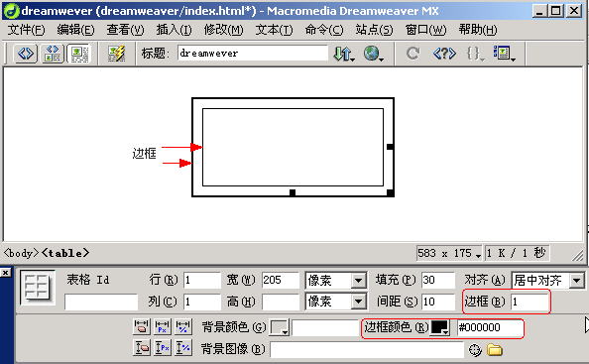Click the 列(C) input field
The width and height of the screenshot is (589, 364).
202,302
